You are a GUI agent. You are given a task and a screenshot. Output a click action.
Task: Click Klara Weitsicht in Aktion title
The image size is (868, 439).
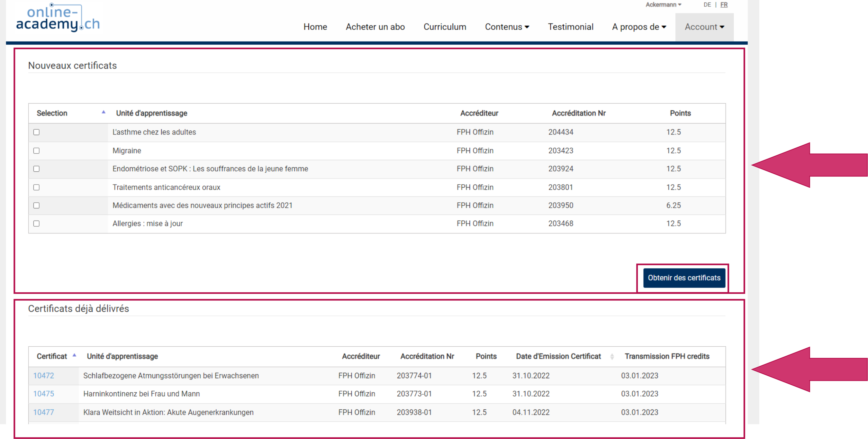point(168,413)
